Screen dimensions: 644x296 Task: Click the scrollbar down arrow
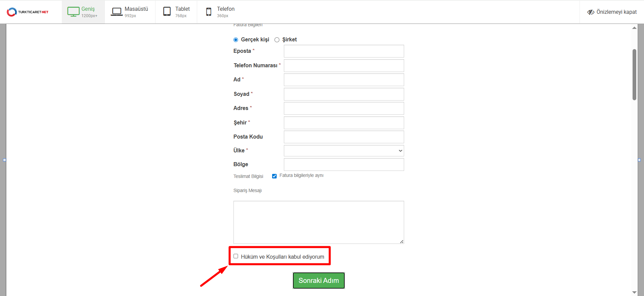click(x=634, y=292)
